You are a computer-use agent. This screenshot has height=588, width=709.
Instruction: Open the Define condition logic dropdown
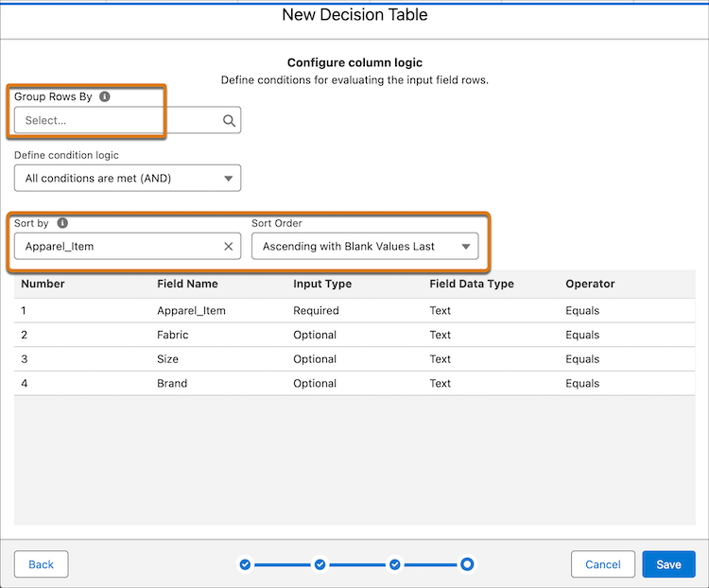pos(128,178)
